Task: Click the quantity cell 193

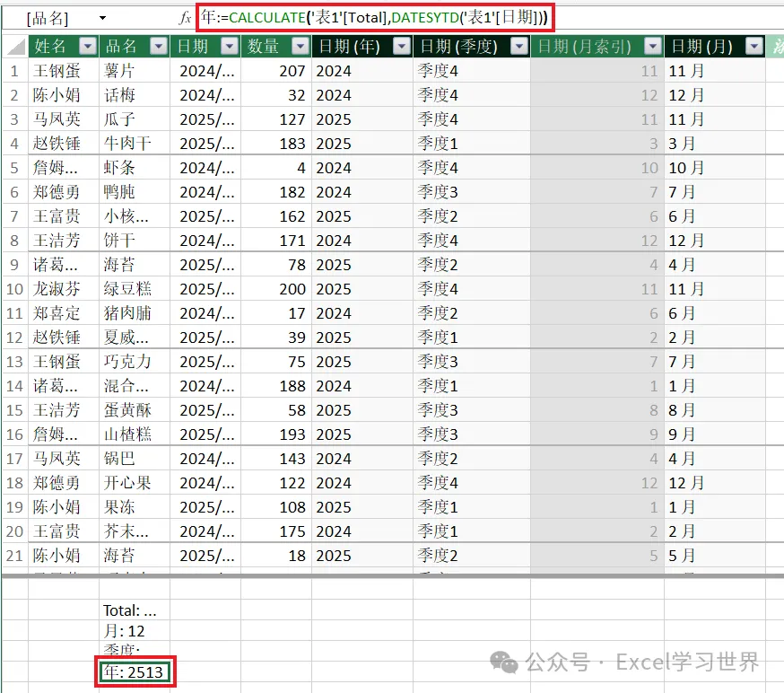Action: pos(276,434)
